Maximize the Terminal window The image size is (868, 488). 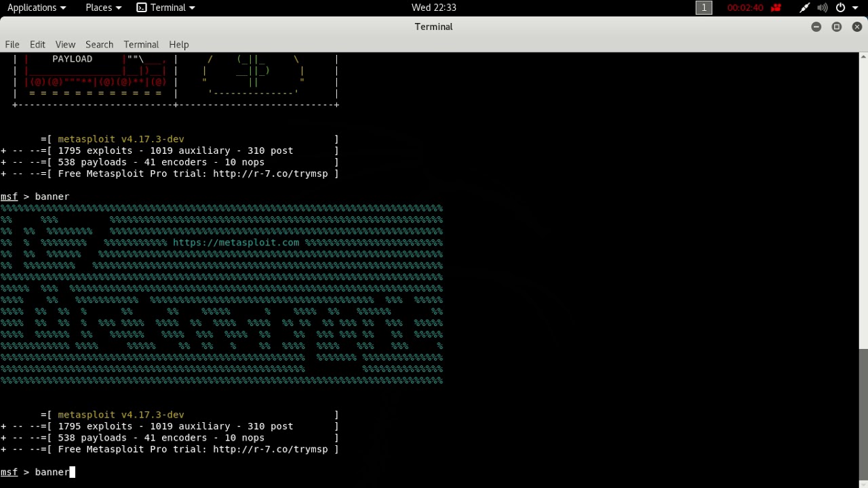point(837,26)
